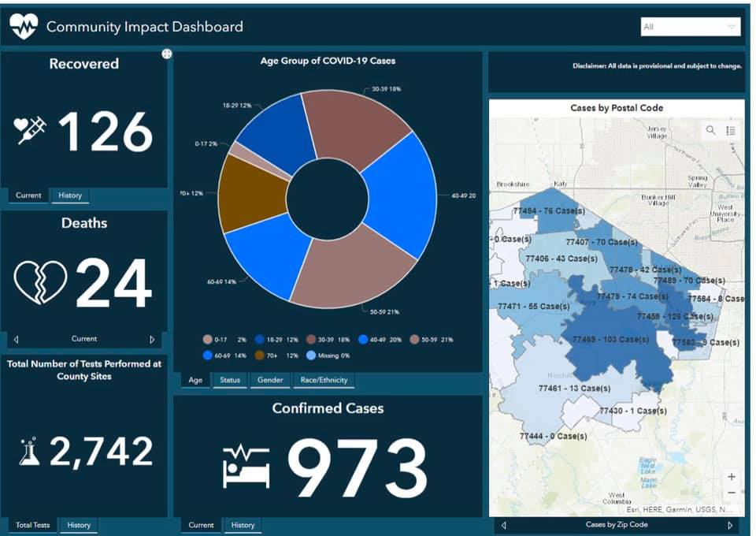Open the 'All' filter dropdown
756x536 pixels.
pyautogui.click(x=691, y=27)
